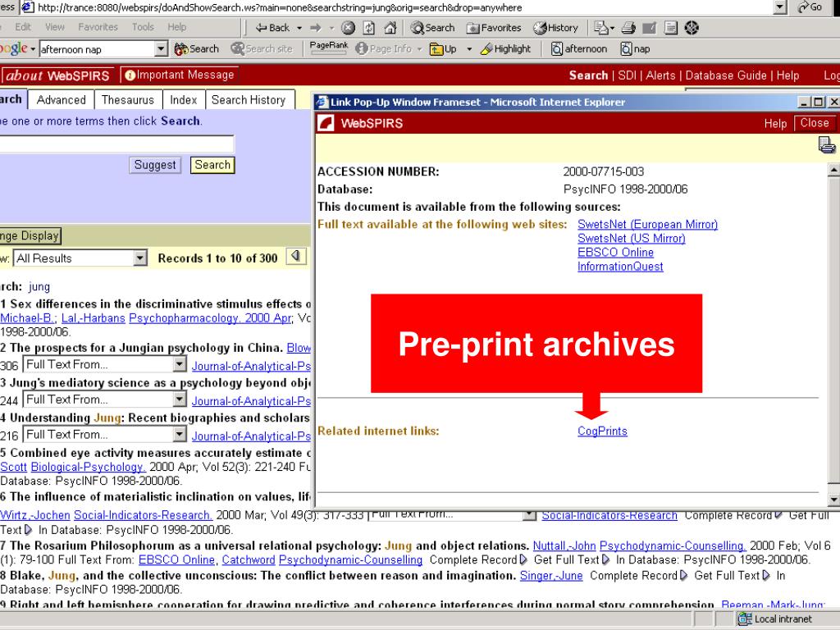
Task: Open the Page Info dropdown arrow
Action: click(419, 49)
